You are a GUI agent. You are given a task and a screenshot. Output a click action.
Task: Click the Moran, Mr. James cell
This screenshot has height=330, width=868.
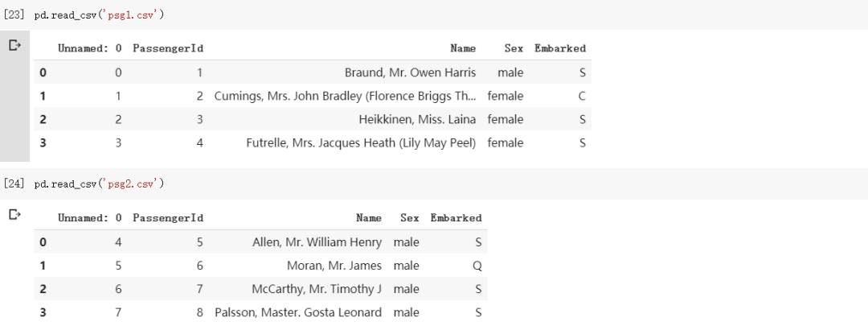click(x=334, y=265)
